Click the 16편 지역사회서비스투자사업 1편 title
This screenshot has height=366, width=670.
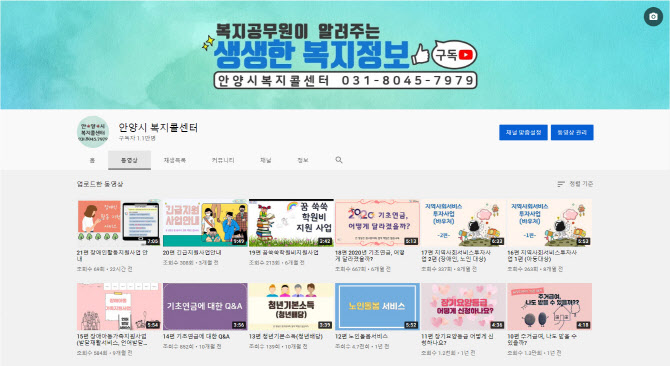(x=542, y=255)
